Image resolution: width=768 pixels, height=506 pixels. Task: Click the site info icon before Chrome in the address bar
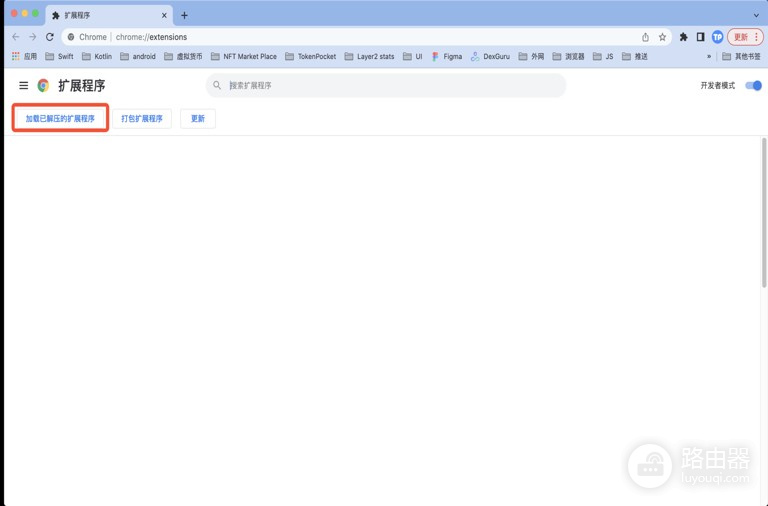pyautogui.click(x=71, y=37)
